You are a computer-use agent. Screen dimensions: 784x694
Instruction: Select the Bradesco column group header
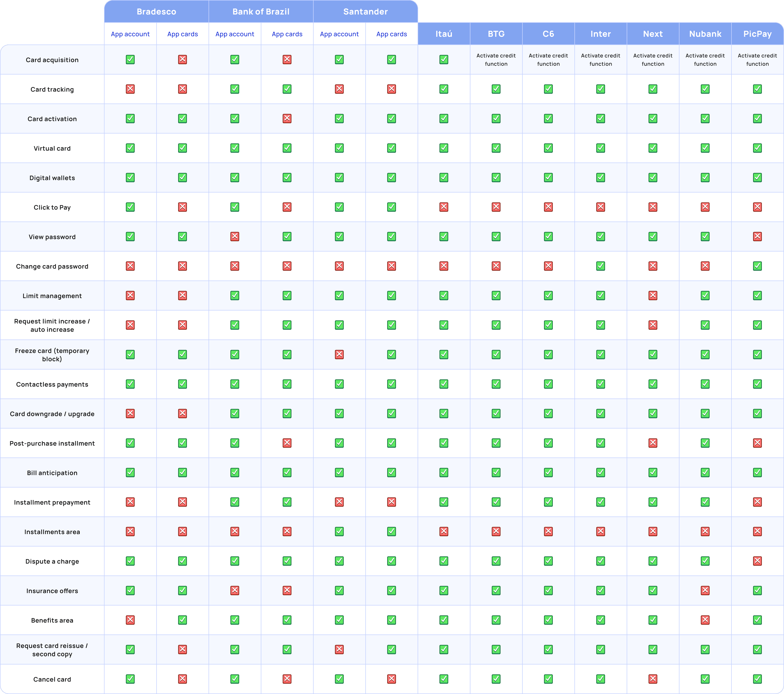click(156, 12)
